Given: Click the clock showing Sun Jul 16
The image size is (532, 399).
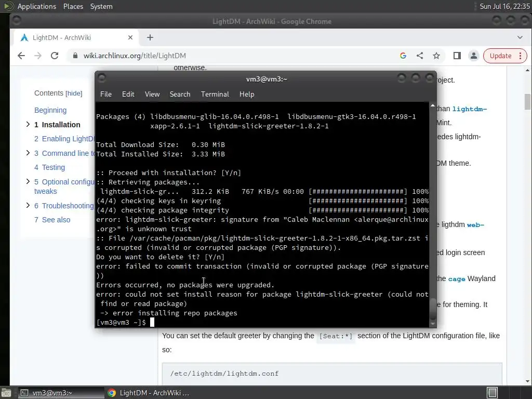Looking at the screenshot, I should (x=505, y=6).
